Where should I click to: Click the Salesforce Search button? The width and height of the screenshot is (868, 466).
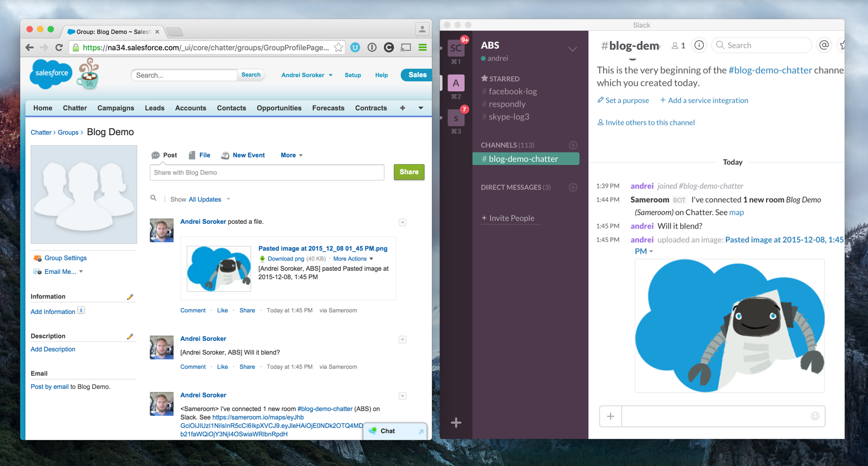tap(251, 75)
